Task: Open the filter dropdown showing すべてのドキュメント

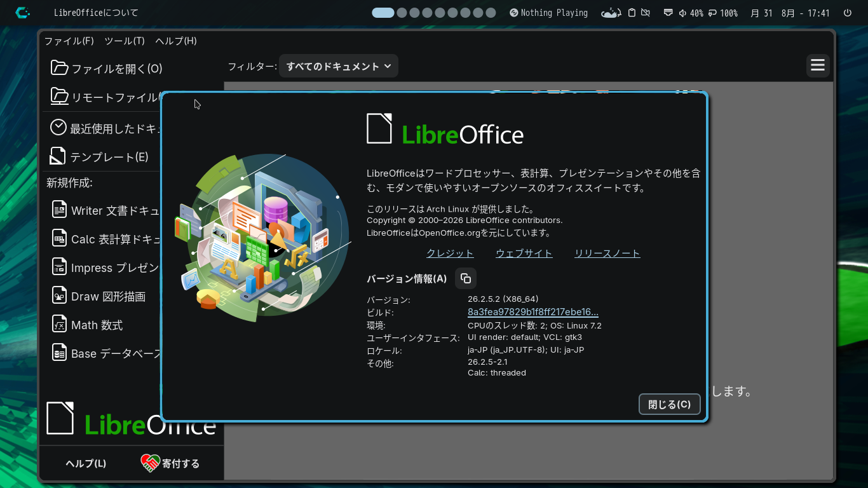Action: [339, 66]
